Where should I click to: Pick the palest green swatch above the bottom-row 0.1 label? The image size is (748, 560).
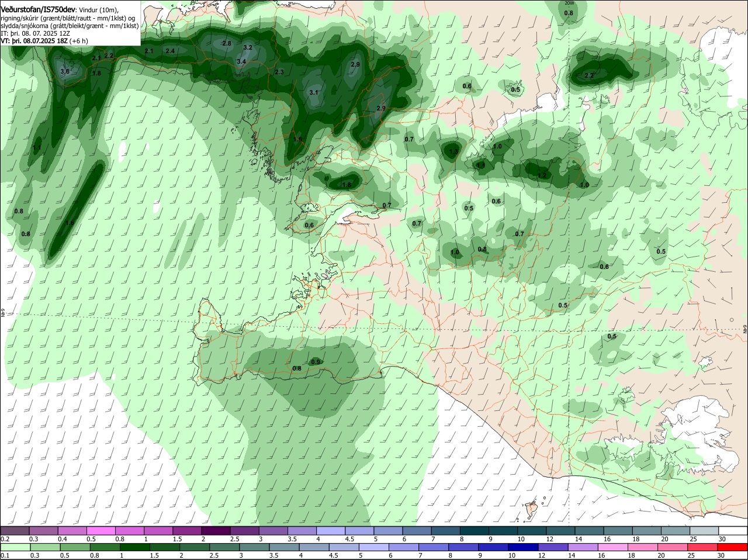[x=15, y=547]
